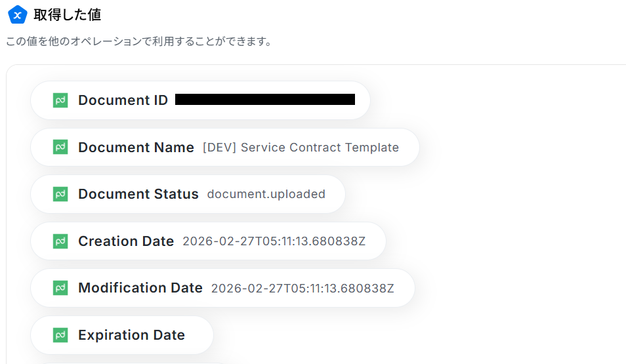This screenshot has width=626, height=364.
Task: Click the PandaDoc icon in Creation Date pill
Action: pyautogui.click(x=60, y=241)
